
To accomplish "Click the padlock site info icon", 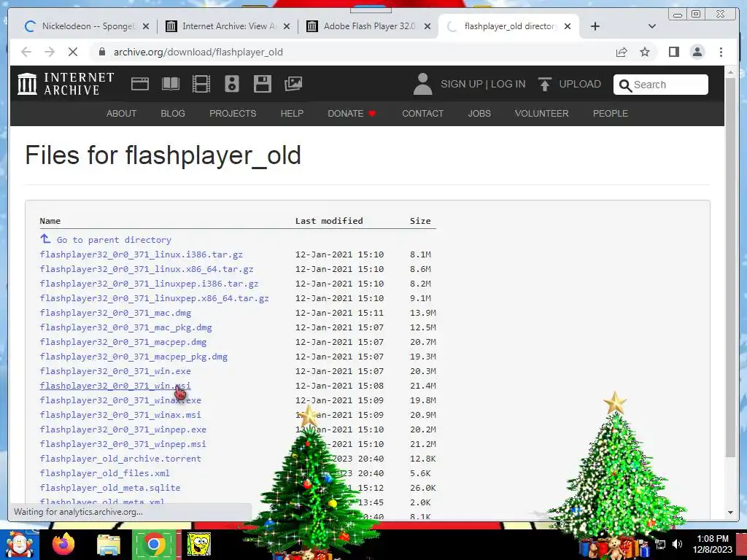I will [101, 52].
